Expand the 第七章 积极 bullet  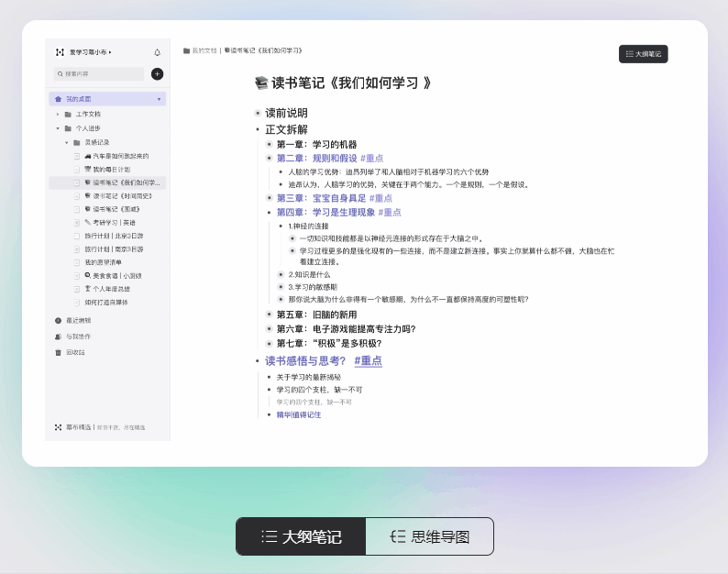click(269, 344)
